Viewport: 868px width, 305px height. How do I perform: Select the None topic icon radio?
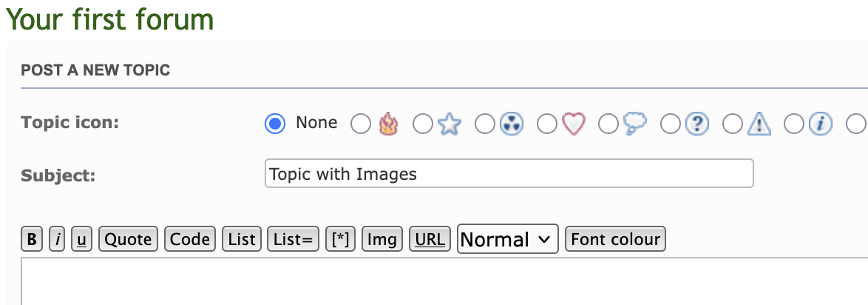[x=275, y=124]
